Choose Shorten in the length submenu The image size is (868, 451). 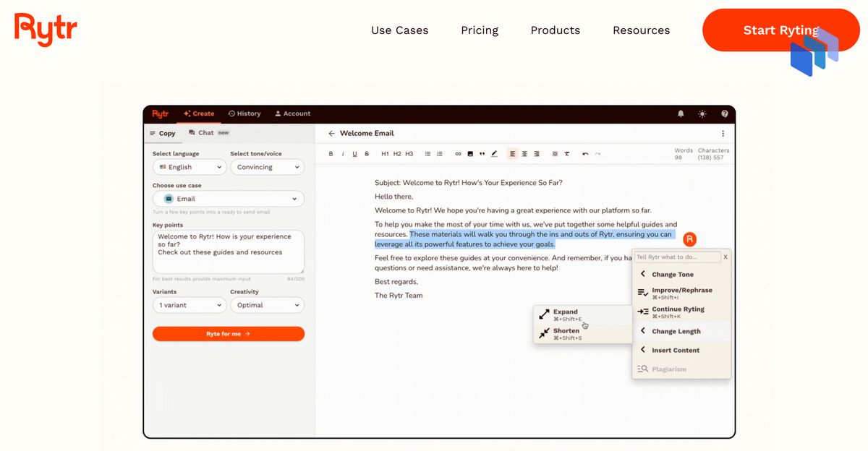[582, 333]
